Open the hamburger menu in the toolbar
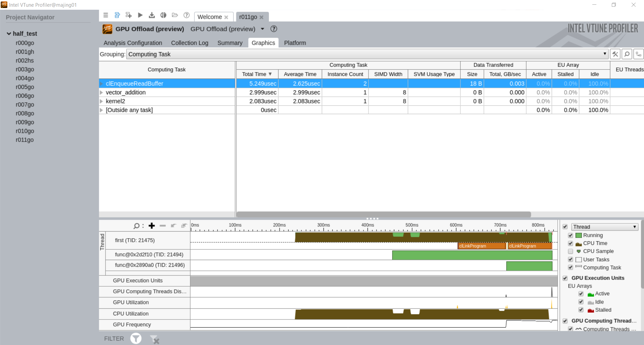Screen dimensions: 644x345 point(106,15)
